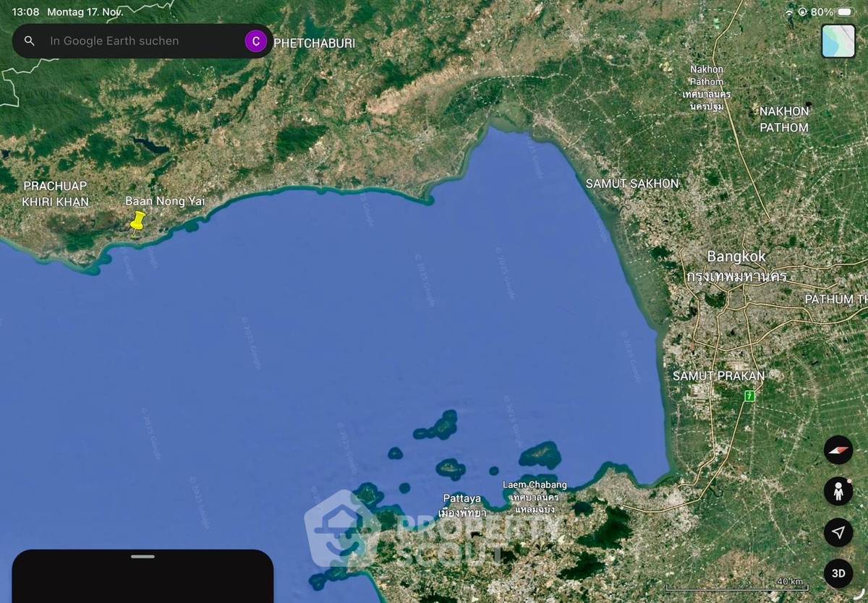Select the Pattaya map label

tap(461, 499)
